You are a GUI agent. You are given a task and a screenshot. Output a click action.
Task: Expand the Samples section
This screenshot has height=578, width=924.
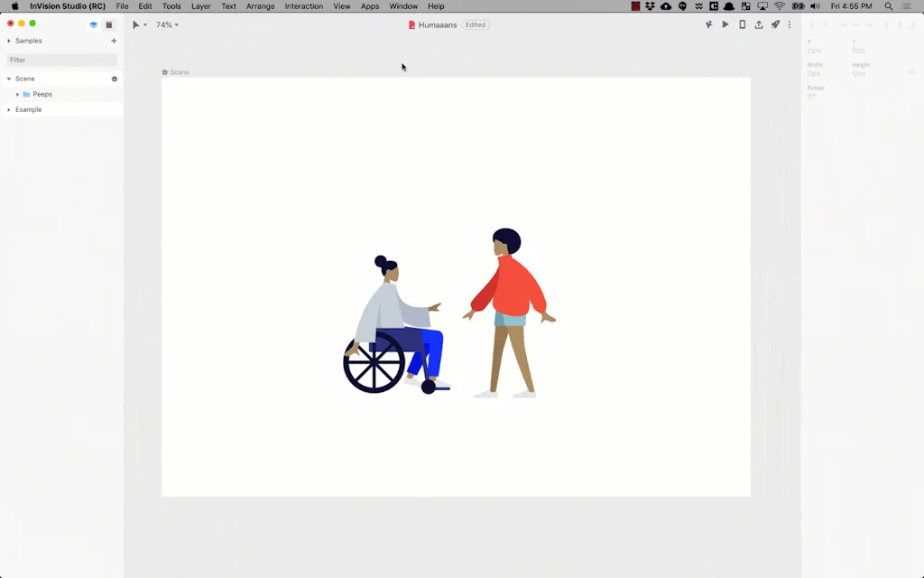[x=9, y=41]
